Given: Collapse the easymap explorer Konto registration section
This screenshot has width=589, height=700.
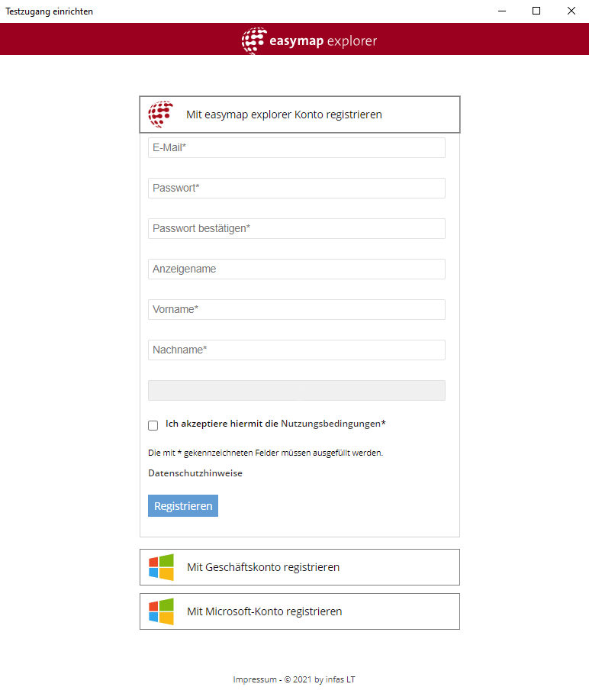Looking at the screenshot, I should pyautogui.click(x=299, y=115).
